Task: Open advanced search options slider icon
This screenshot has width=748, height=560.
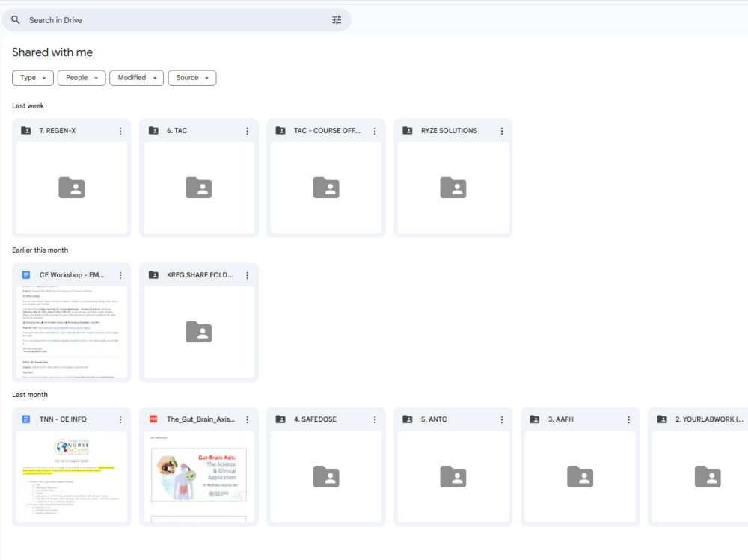Action: (x=337, y=20)
